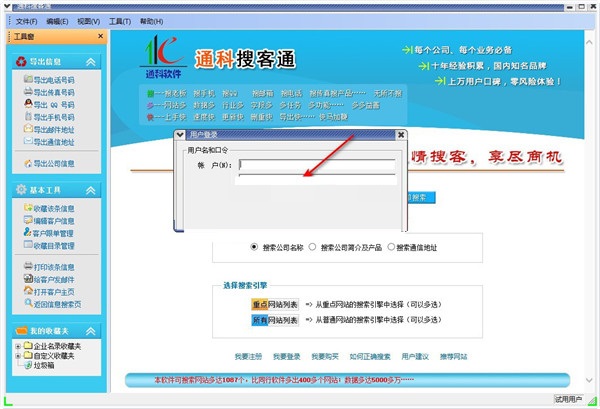
Task: Click 返回信息搜索页 magnifier icon
Action: [x=29, y=303]
